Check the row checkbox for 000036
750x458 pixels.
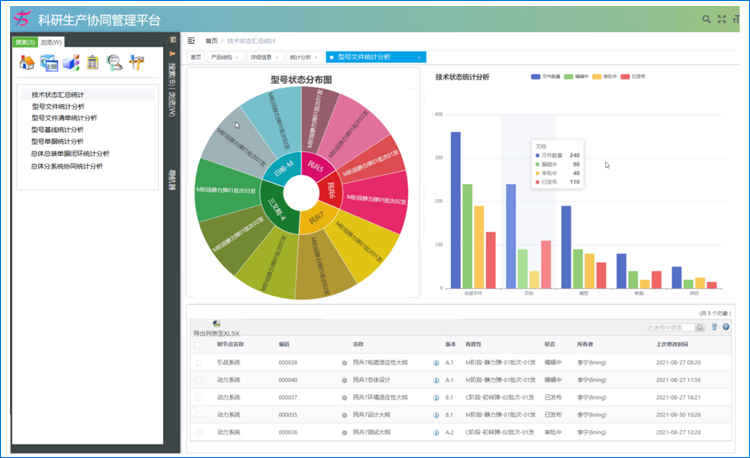coord(199,433)
